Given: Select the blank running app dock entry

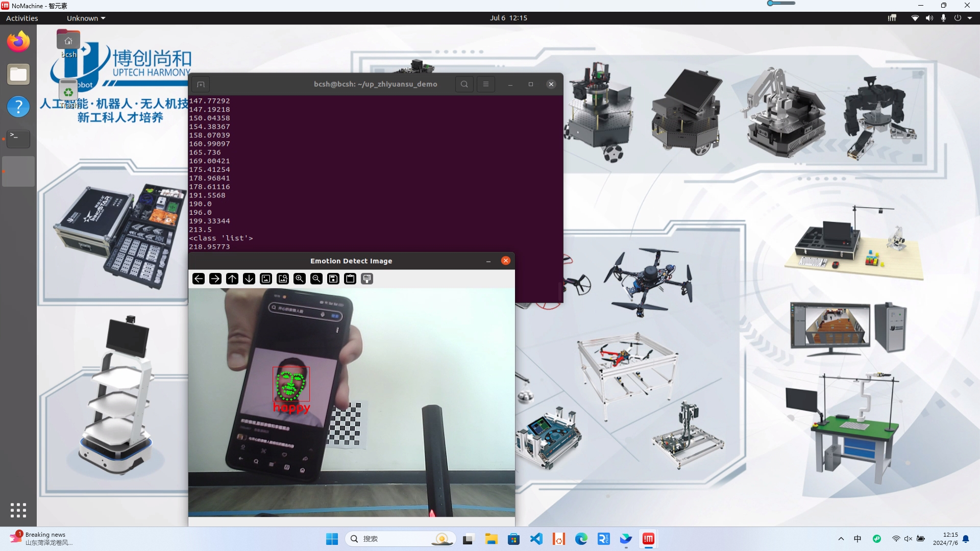Looking at the screenshot, I should (x=18, y=171).
